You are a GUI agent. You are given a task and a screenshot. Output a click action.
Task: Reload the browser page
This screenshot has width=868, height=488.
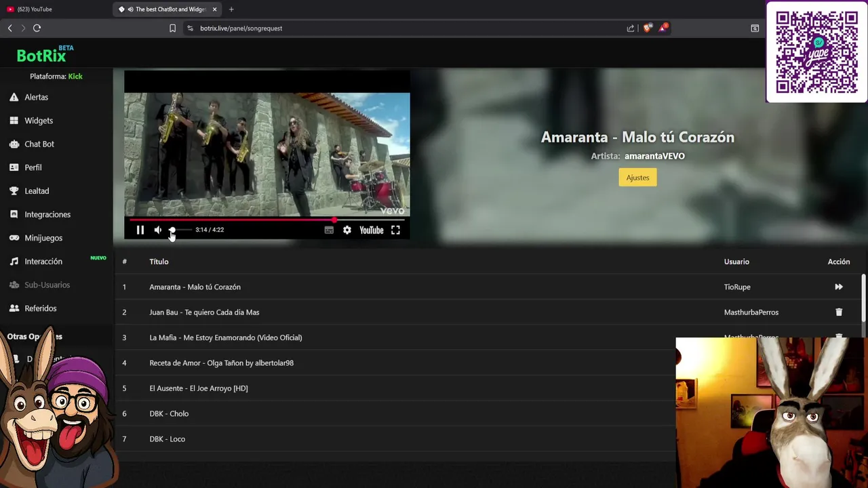(37, 28)
